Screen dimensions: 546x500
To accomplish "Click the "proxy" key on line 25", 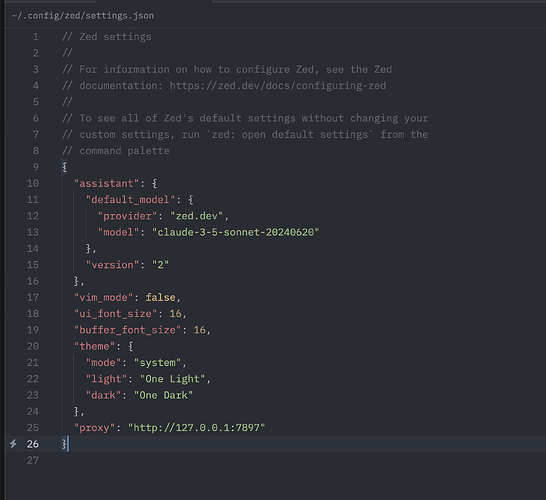I will coord(94,428).
